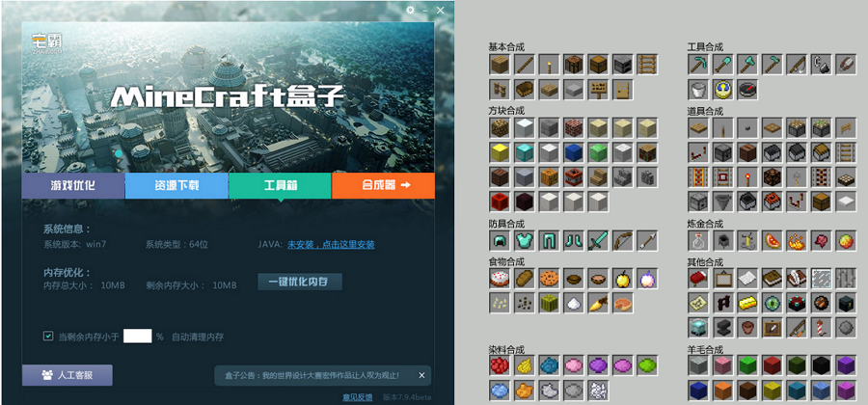Dismiss the 盒子公告 announcement bar

click(421, 375)
